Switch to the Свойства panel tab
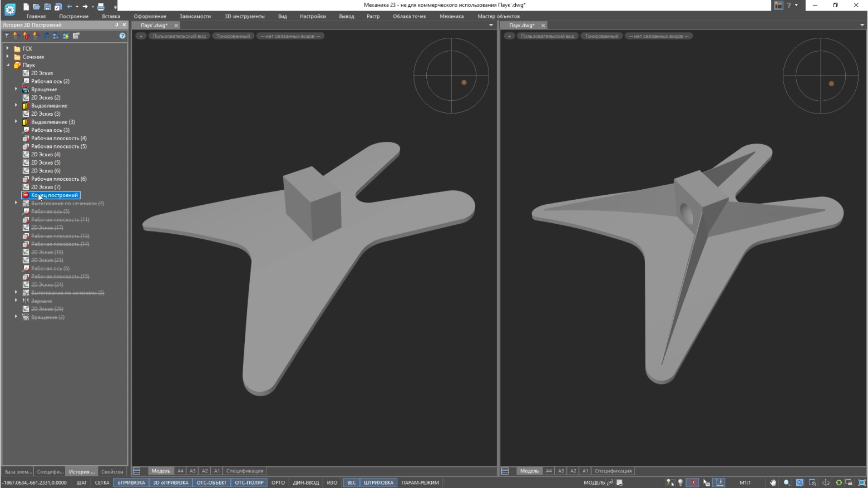 pyautogui.click(x=112, y=471)
